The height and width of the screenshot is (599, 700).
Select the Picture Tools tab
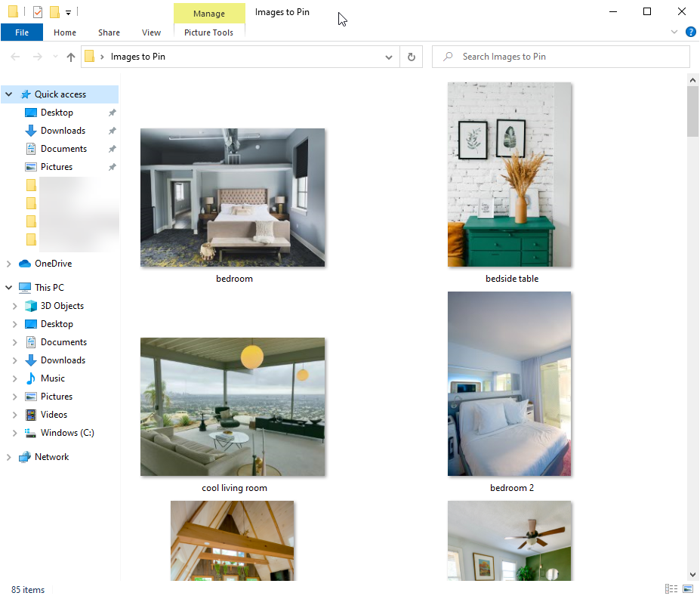point(208,32)
